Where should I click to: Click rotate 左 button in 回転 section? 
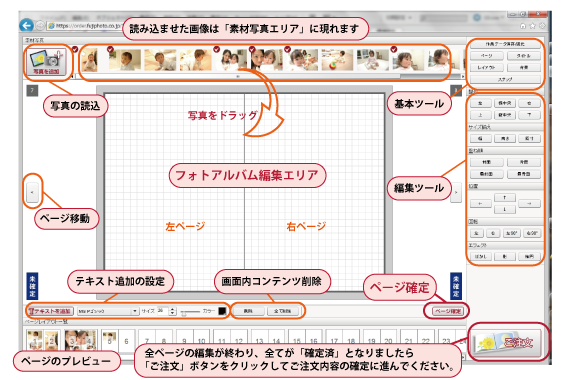(476, 233)
